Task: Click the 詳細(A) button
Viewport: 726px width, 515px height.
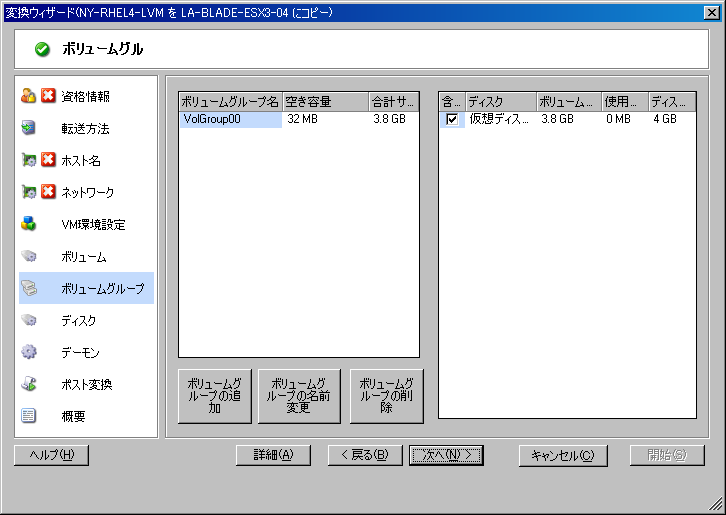Action: 273,455
